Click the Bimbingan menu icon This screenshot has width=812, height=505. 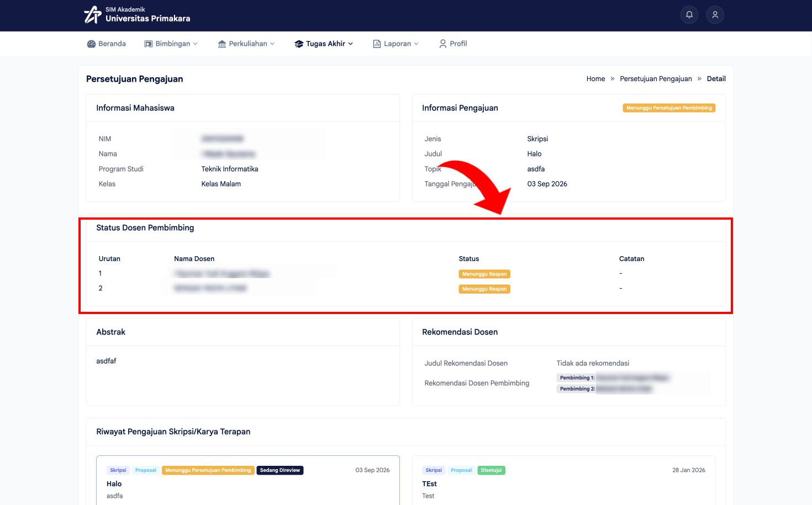coord(149,44)
